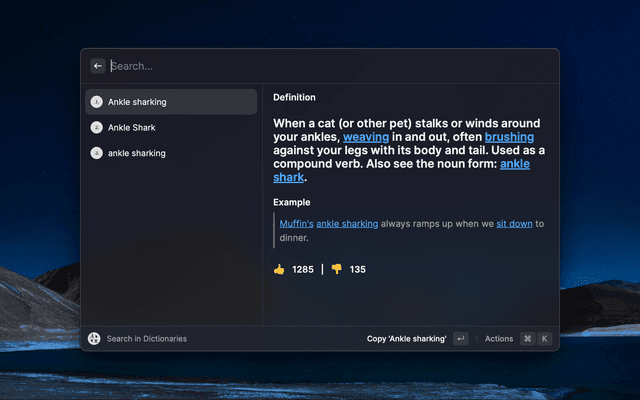This screenshot has width=640, height=400.
Task: Click the back arrow beside the search field
Action: tap(97, 66)
